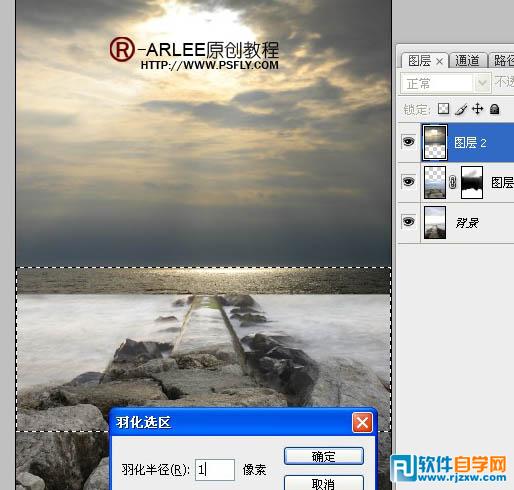The image size is (514, 490).
Task: Cancel the dialog with 取消
Action: (x=324, y=483)
